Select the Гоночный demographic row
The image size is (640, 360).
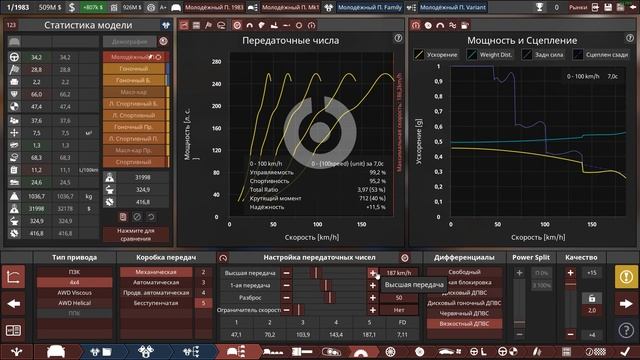pos(135,69)
